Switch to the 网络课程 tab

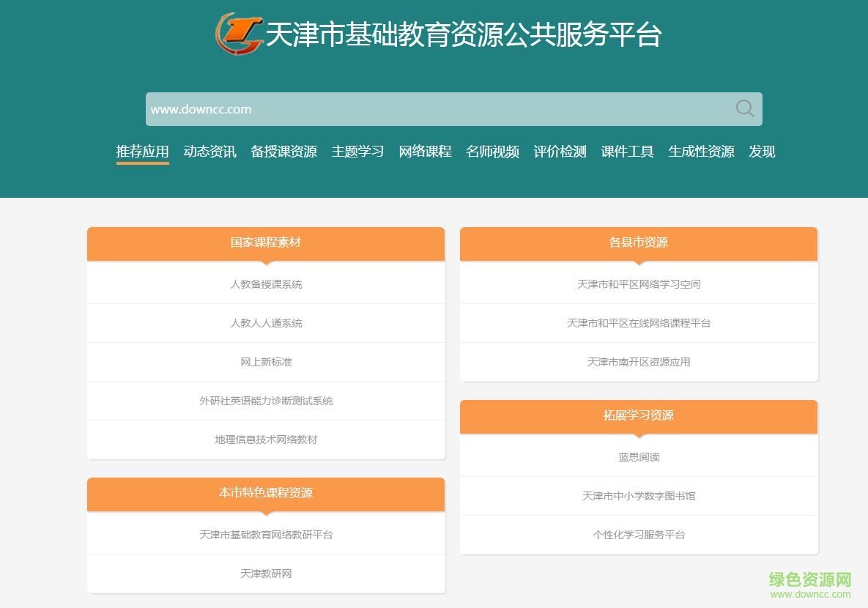(425, 152)
